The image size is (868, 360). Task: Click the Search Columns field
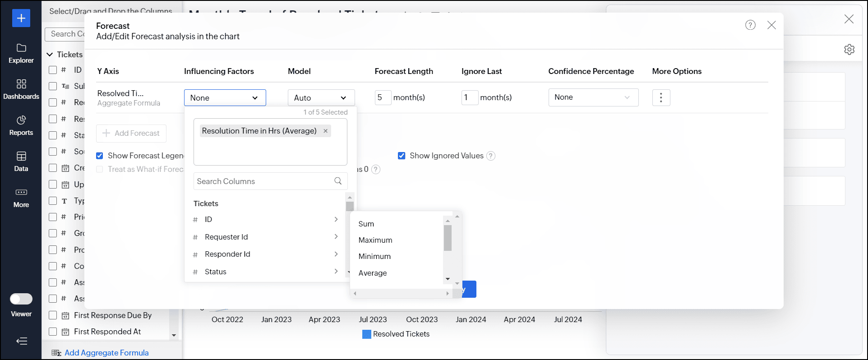coord(264,181)
